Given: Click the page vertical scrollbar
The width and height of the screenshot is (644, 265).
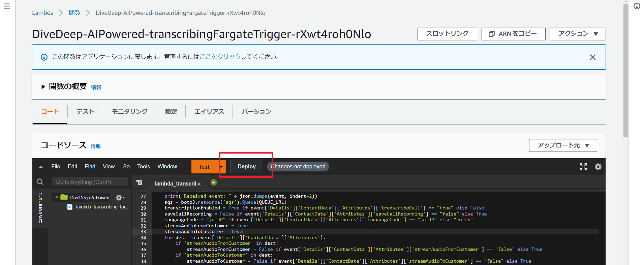Looking at the screenshot, I should [x=625, y=70].
